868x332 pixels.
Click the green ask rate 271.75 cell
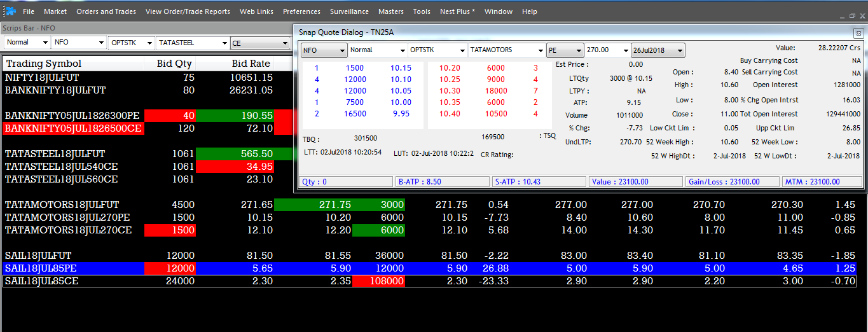pyautogui.click(x=313, y=205)
